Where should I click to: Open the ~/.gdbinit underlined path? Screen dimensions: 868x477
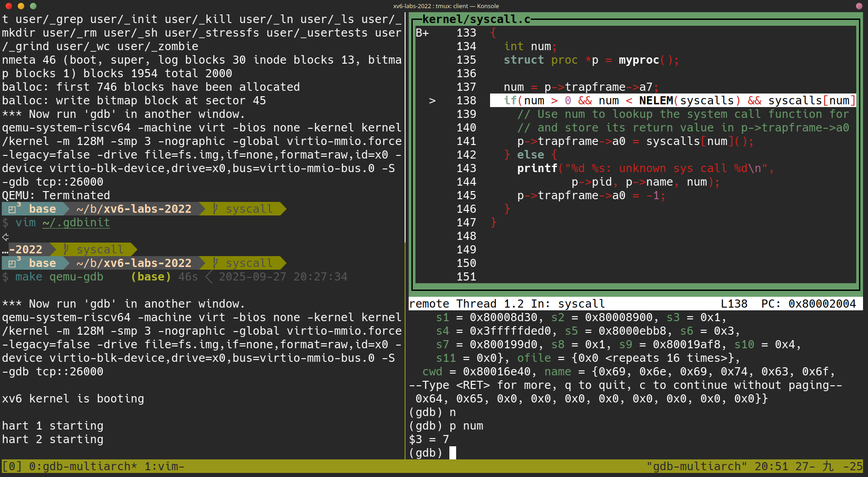[x=76, y=223]
